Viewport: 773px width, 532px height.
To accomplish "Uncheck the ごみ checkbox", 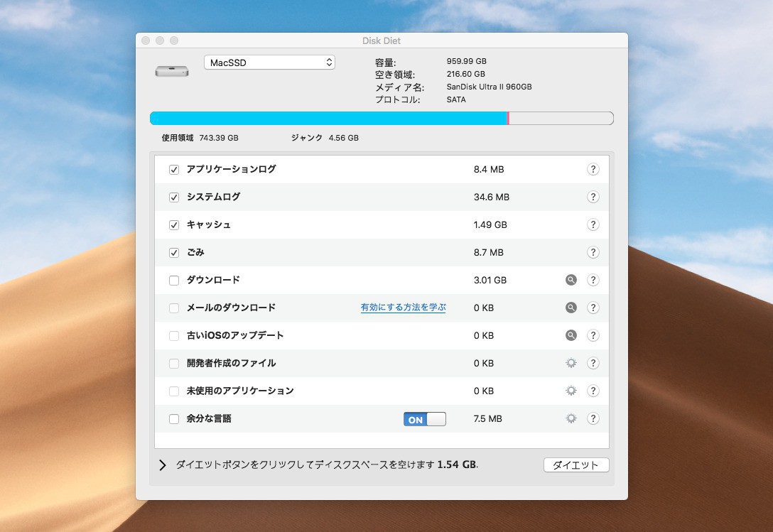I will (174, 252).
